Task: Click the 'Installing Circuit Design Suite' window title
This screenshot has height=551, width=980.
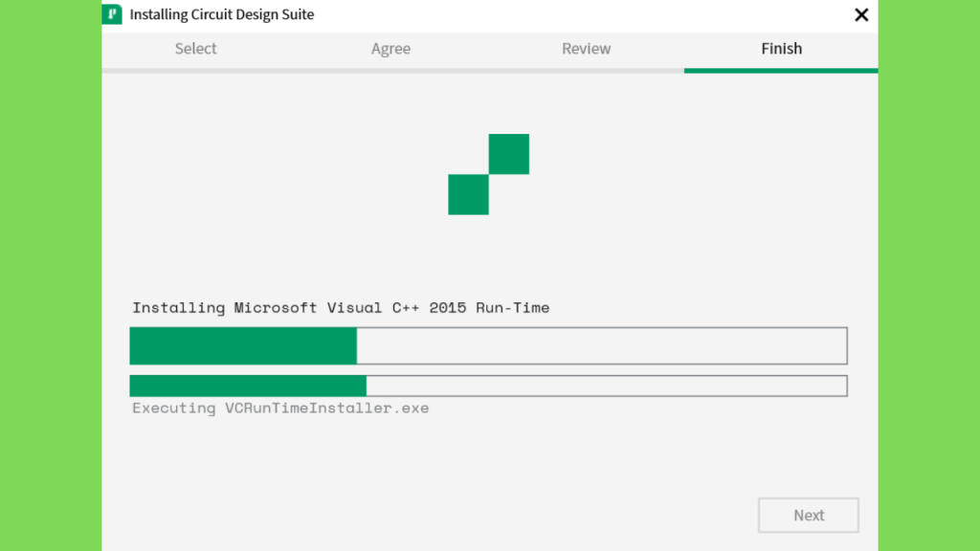Action: click(x=222, y=14)
